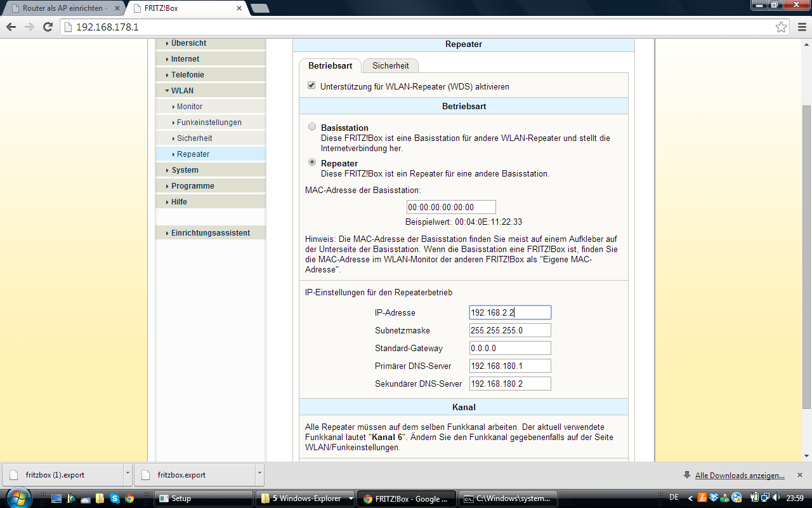This screenshot has width=812, height=508.
Task: Click the FRITZ!Box - Google taskbar button
Action: click(407, 498)
